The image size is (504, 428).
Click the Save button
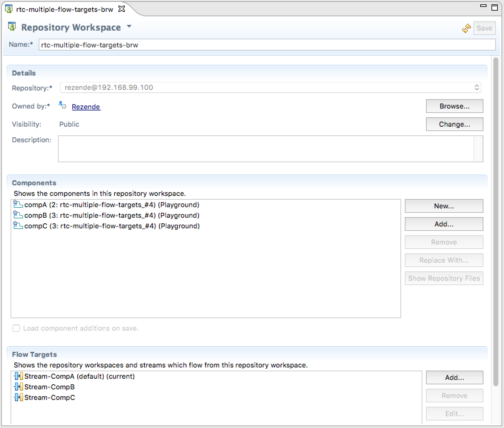pos(484,28)
